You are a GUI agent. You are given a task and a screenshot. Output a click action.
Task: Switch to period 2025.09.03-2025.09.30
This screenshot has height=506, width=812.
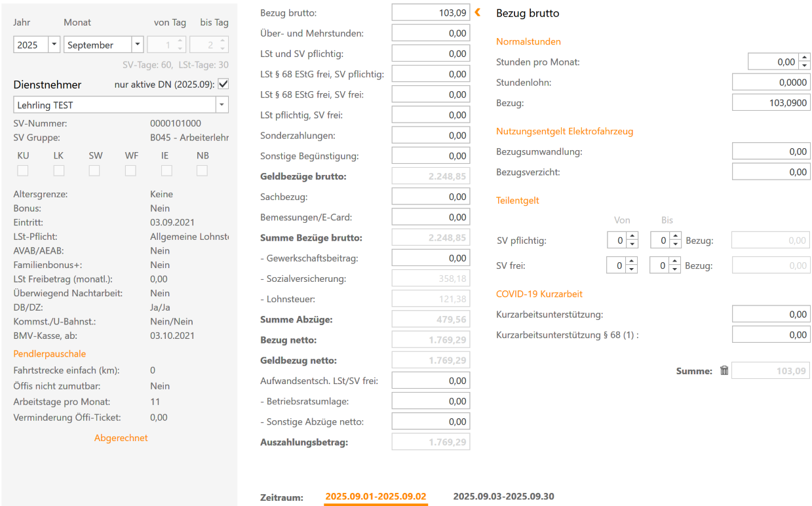click(x=503, y=496)
